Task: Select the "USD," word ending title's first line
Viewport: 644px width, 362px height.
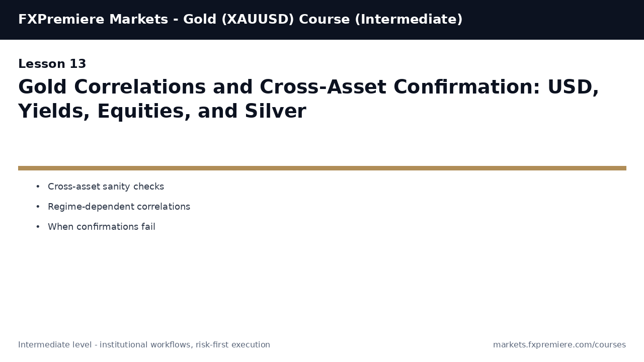Action: coord(573,87)
